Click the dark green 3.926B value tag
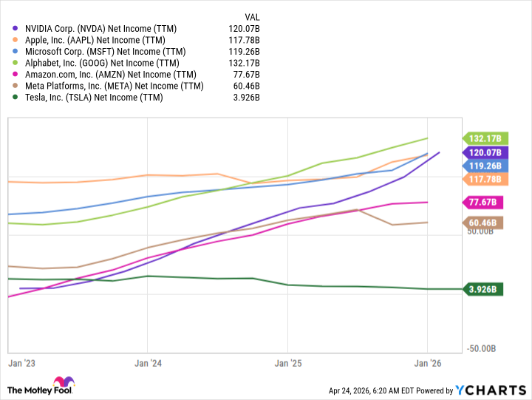This screenshot has width=532, height=400. pos(484,289)
